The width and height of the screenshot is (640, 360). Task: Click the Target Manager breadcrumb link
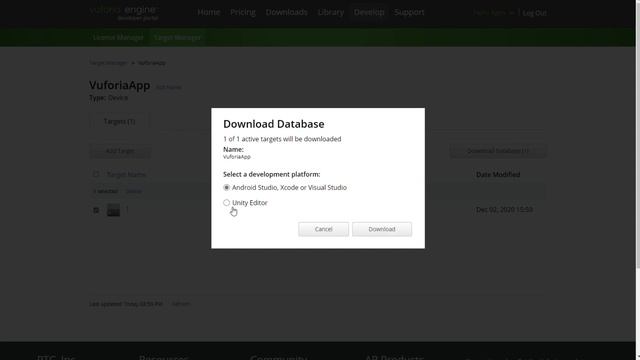point(108,63)
